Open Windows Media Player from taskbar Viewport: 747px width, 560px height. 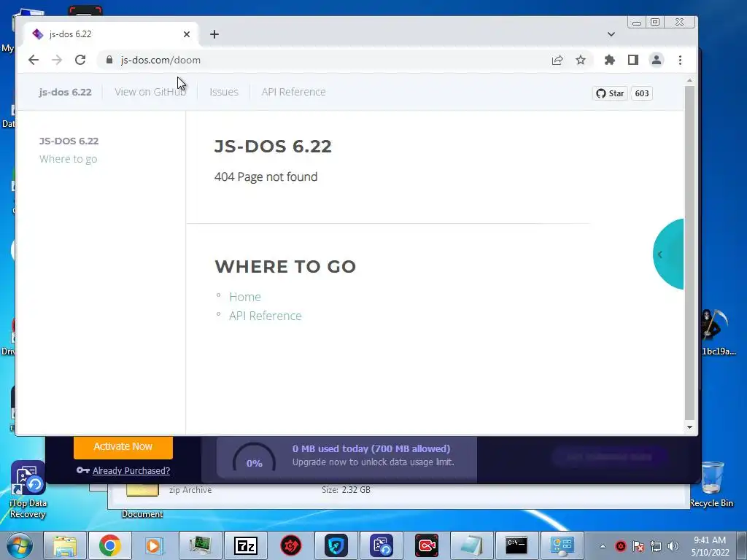(x=154, y=545)
